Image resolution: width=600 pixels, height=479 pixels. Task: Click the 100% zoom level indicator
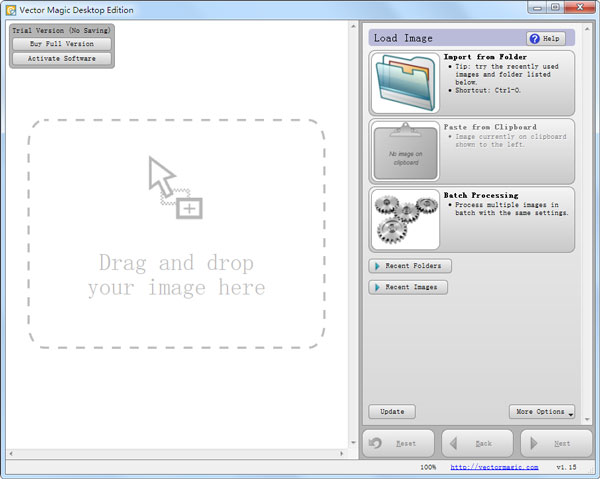point(428,467)
